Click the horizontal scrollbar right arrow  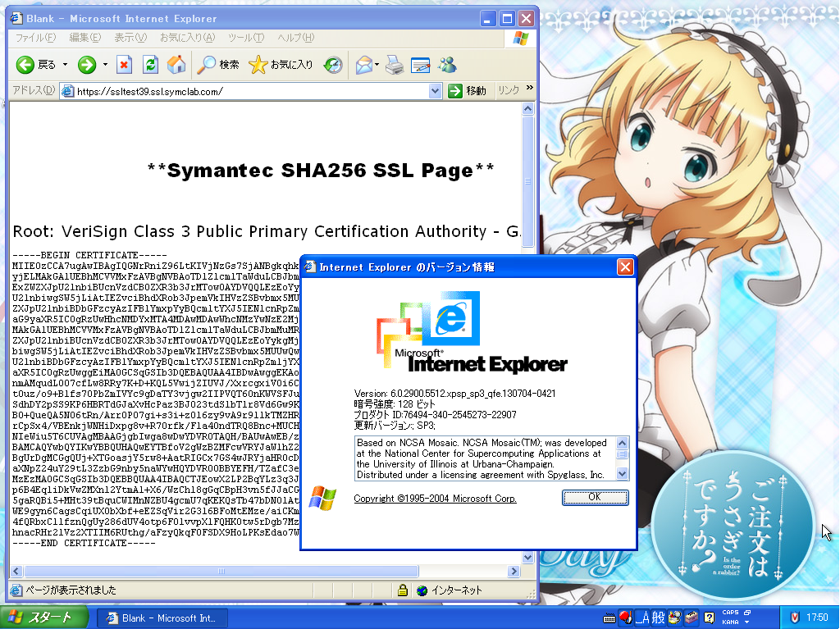(x=514, y=571)
